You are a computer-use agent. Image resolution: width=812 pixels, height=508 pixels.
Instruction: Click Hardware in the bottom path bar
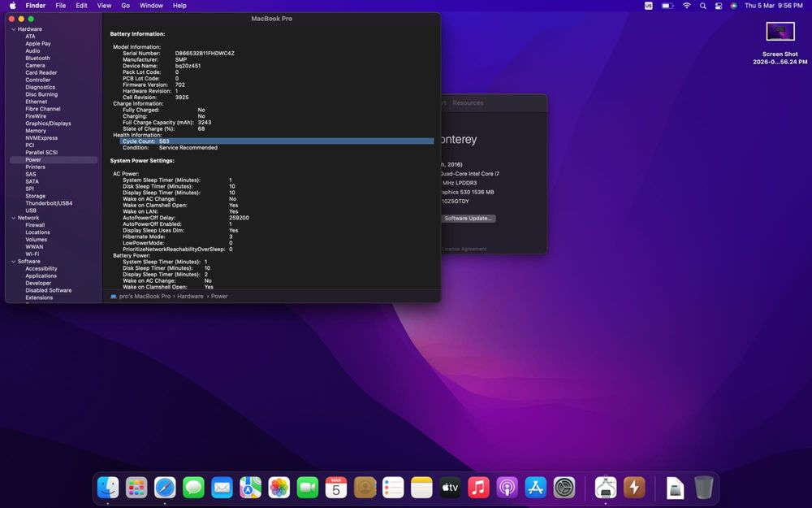pyautogui.click(x=191, y=297)
